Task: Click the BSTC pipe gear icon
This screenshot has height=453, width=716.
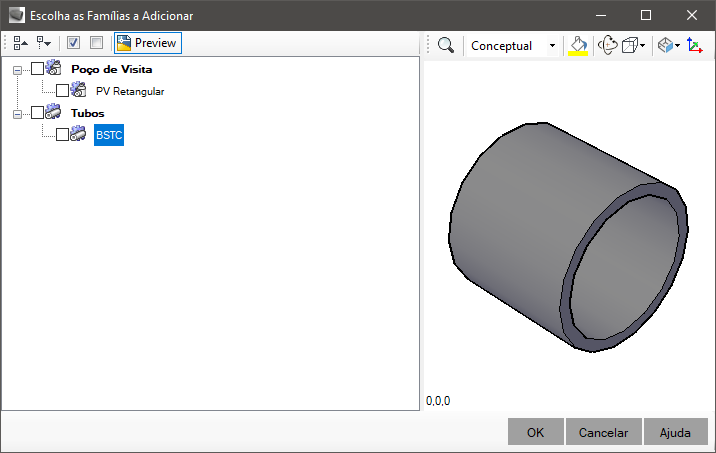Action: [78, 133]
